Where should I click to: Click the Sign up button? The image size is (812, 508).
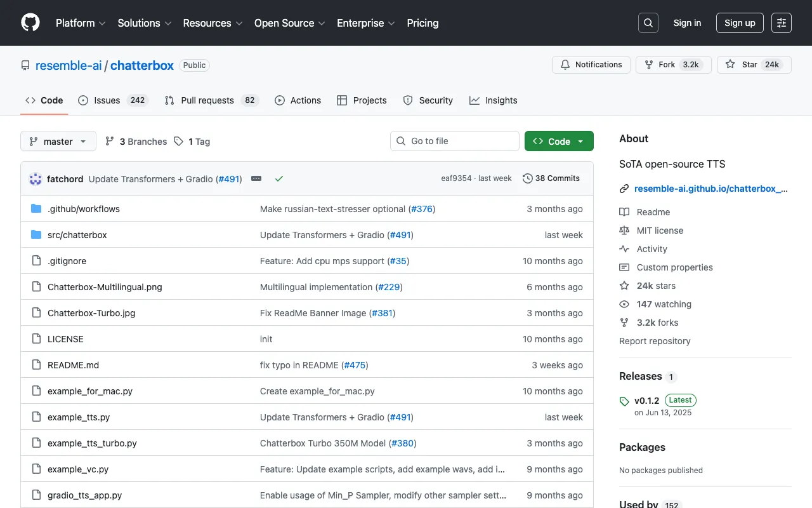(740, 22)
